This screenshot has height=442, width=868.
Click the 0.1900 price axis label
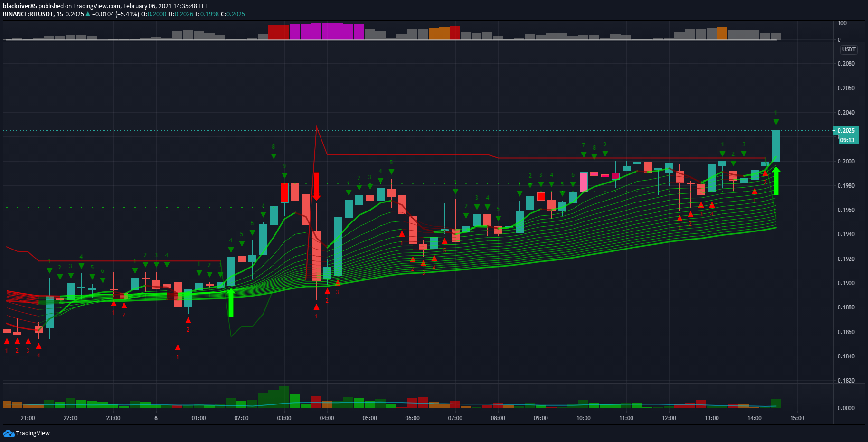pos(846,283)
